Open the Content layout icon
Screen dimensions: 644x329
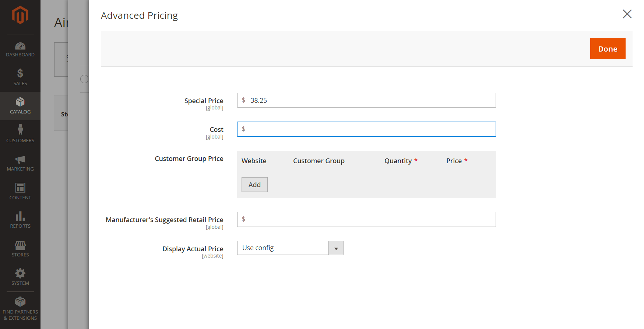coord(20,188)
